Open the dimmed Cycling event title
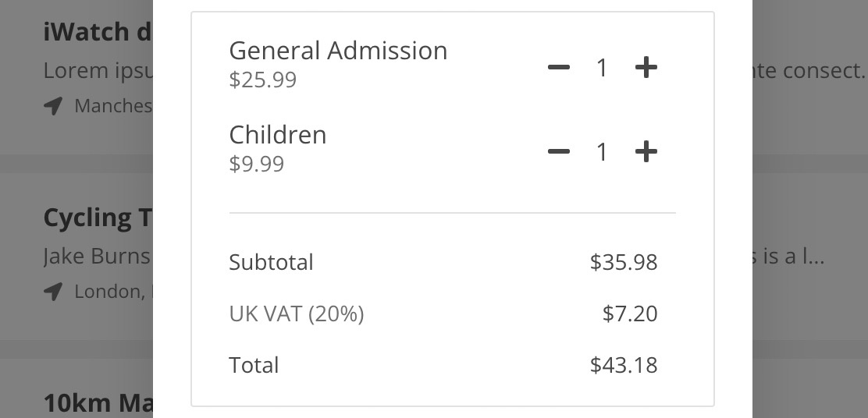 98,218
